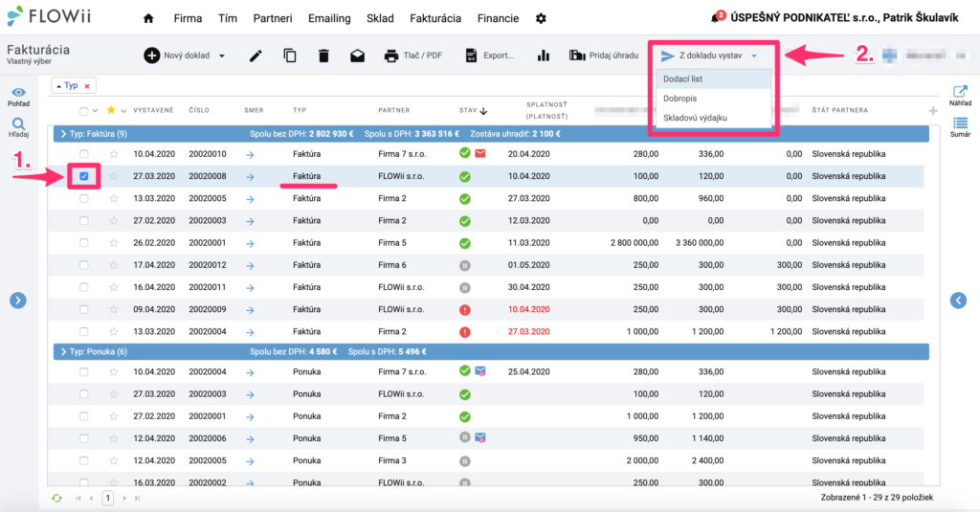Expand the right side panel arrow
Image resolution: width=980 pixels, height=512 pixels.
pyautogui.click(x=959, y=301)
